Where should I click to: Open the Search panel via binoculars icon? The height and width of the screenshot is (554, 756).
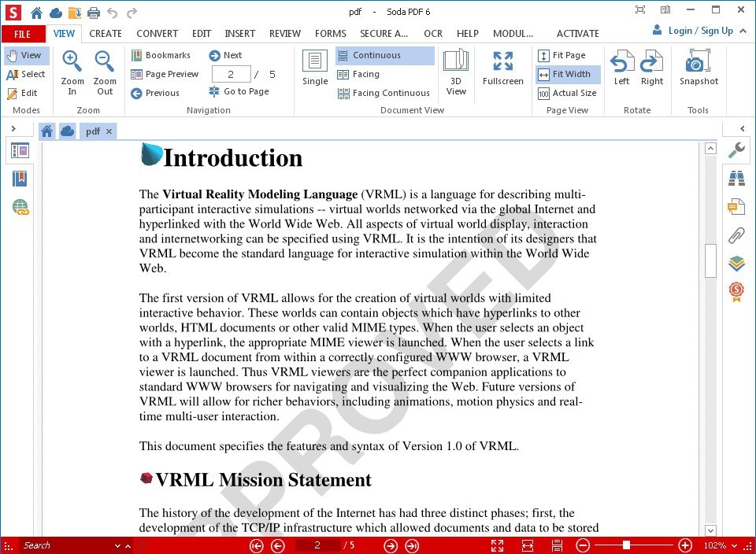point(736,177)
